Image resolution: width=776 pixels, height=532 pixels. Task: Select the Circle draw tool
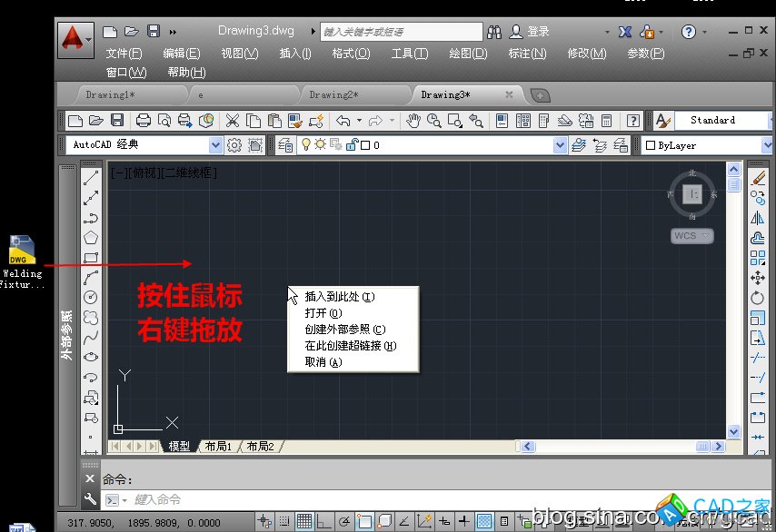[x=91, y=297]
